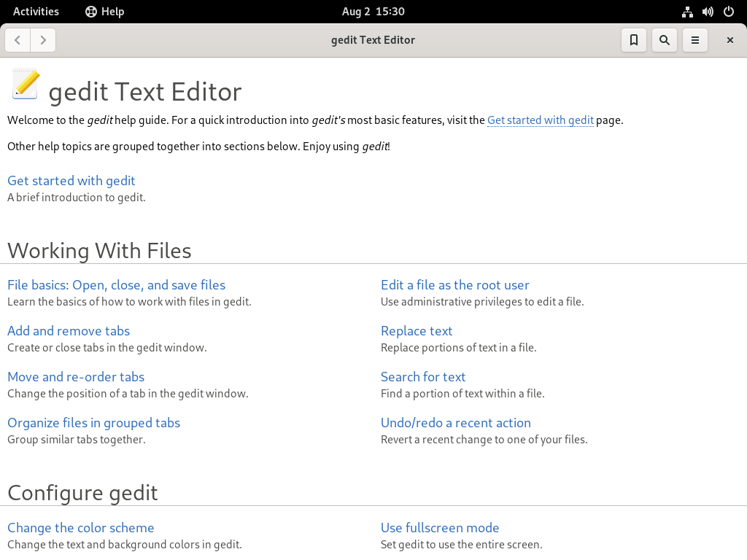Open 'Undo/redo a recent action' topic

coord(455,423)
